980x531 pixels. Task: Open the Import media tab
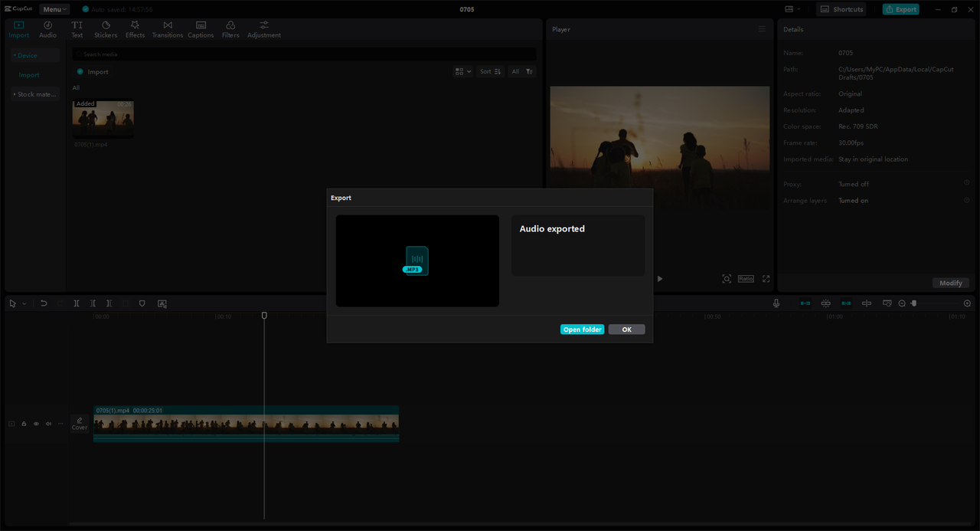click(19, 30)
